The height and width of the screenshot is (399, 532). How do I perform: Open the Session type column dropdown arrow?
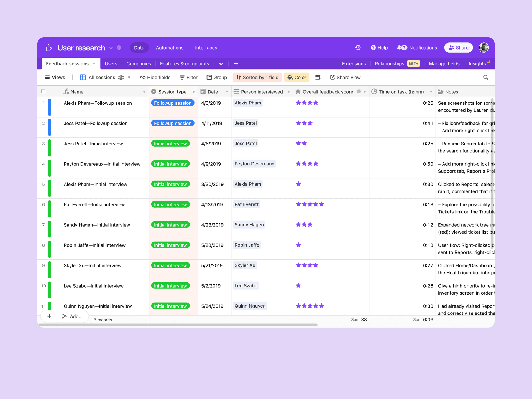pos(193,92)
